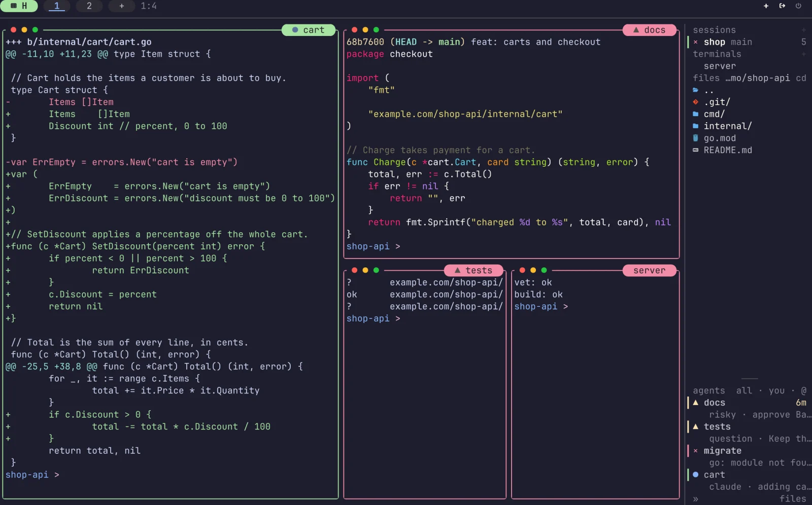Click the tests agent warning triangle icon

[696, 427]
